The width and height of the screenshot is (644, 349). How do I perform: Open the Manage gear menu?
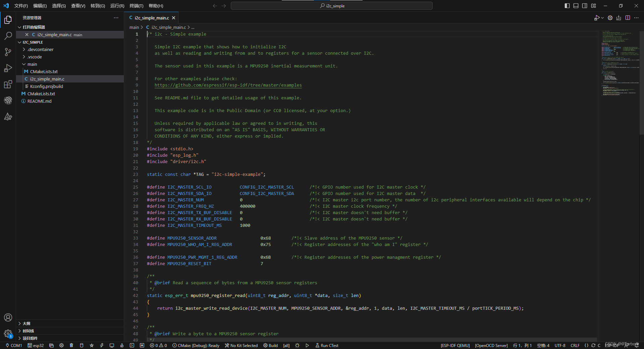coord(8,334)
